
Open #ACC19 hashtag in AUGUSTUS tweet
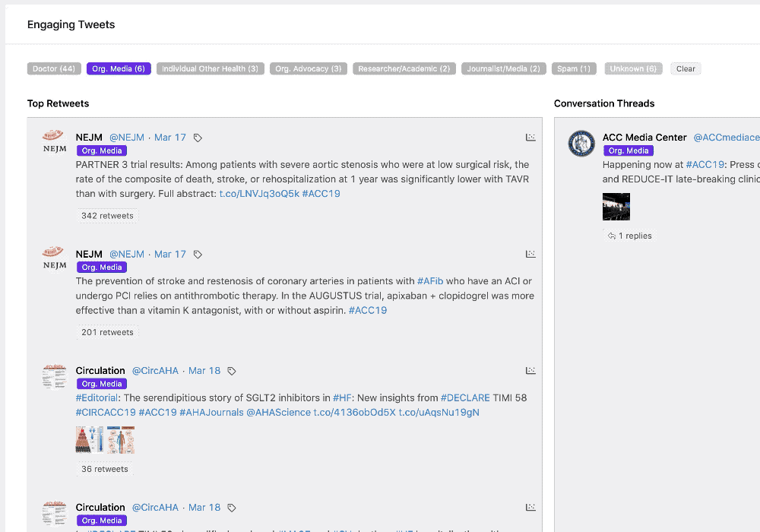[x=367, y=310]
